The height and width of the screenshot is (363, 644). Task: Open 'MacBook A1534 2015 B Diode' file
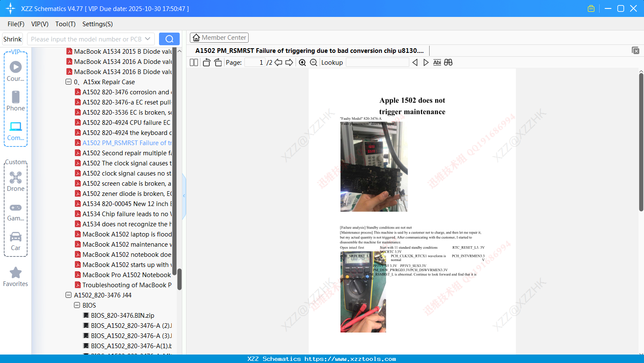pyautogui.click(x=119, y=52)
